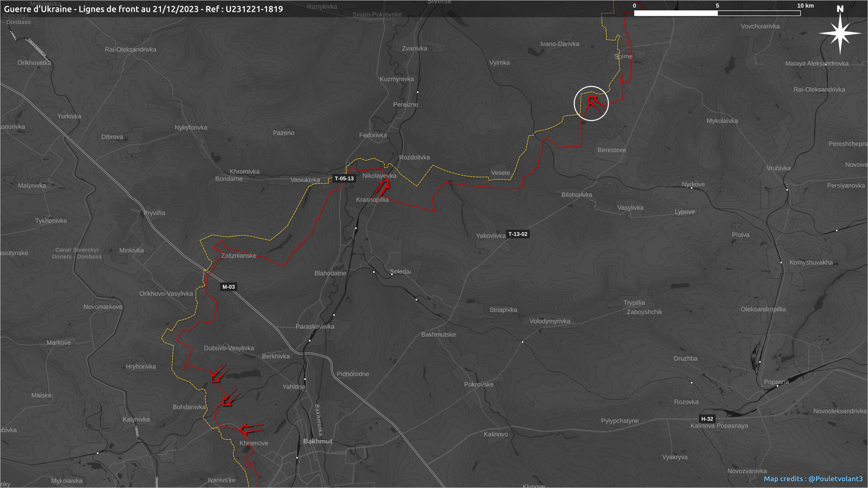Click the Dubovo-Vasylivka label

[x=229, y=348]
